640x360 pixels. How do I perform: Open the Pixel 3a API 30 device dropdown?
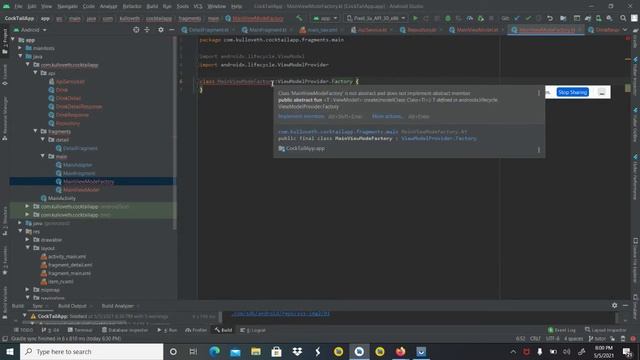tap(376, 18)
